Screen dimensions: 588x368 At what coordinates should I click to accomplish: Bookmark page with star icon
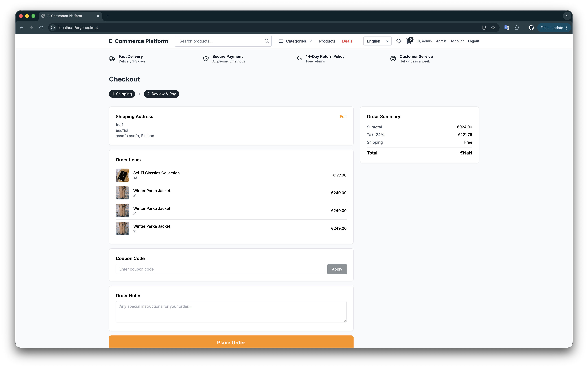(493, 28)
